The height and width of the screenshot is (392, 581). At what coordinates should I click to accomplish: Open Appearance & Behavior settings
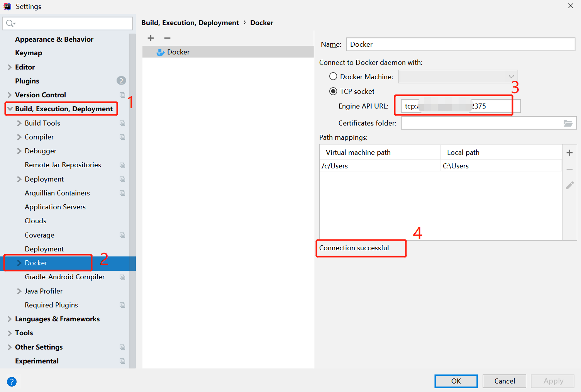pos(54,39)
